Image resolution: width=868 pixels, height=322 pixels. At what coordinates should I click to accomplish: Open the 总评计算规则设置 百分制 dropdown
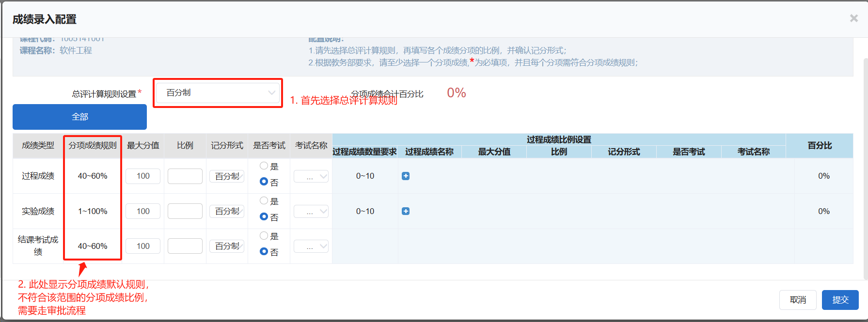(218, 93)
